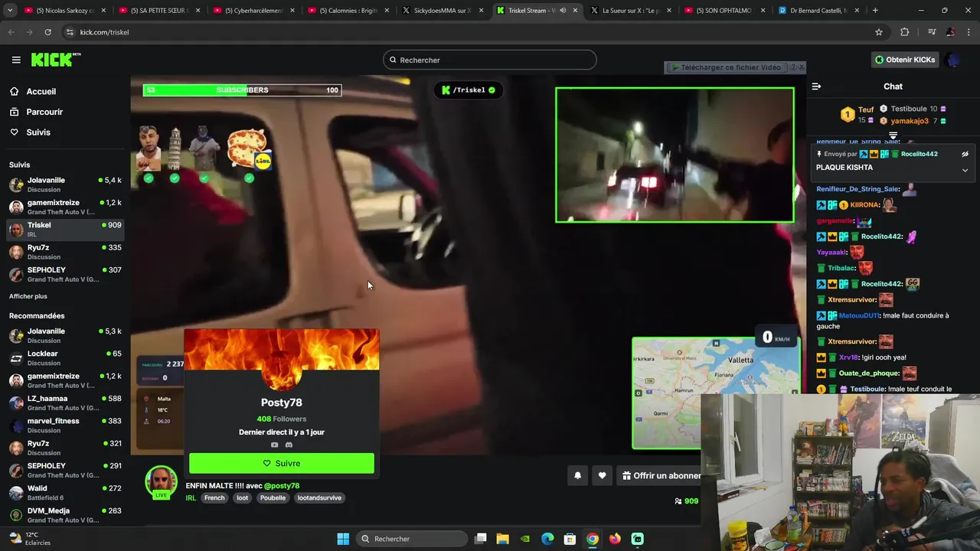
Task: Open the tab search dropdown arrow
Action: pos(10,11)
